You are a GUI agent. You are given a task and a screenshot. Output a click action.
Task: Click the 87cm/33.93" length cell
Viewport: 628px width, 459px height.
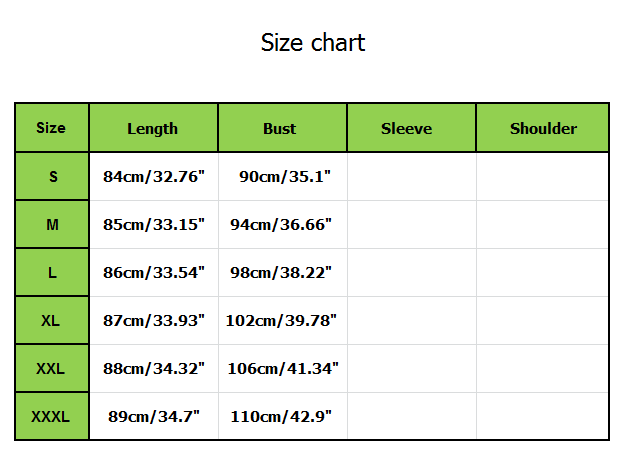click(154, 321)
